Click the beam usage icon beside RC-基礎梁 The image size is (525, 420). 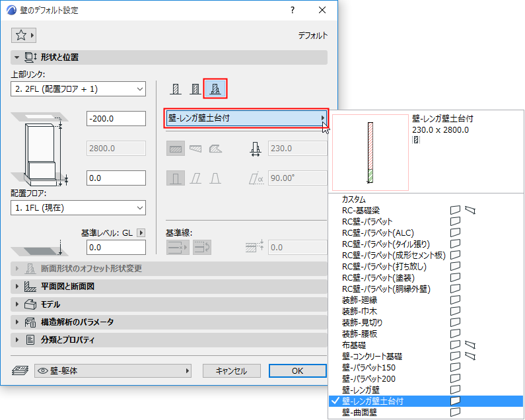pyautogui.click(x=470, y=210)
